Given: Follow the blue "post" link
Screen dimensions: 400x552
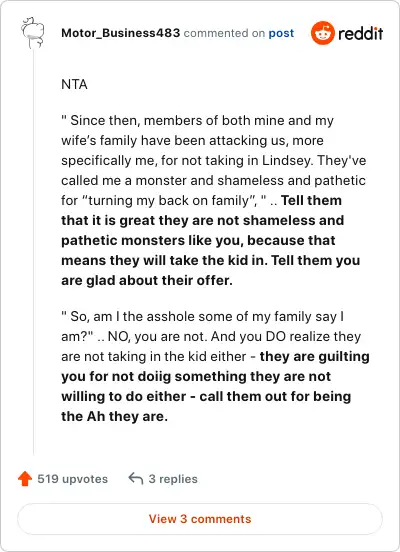Looking at the screenshot, I should 281,33.
